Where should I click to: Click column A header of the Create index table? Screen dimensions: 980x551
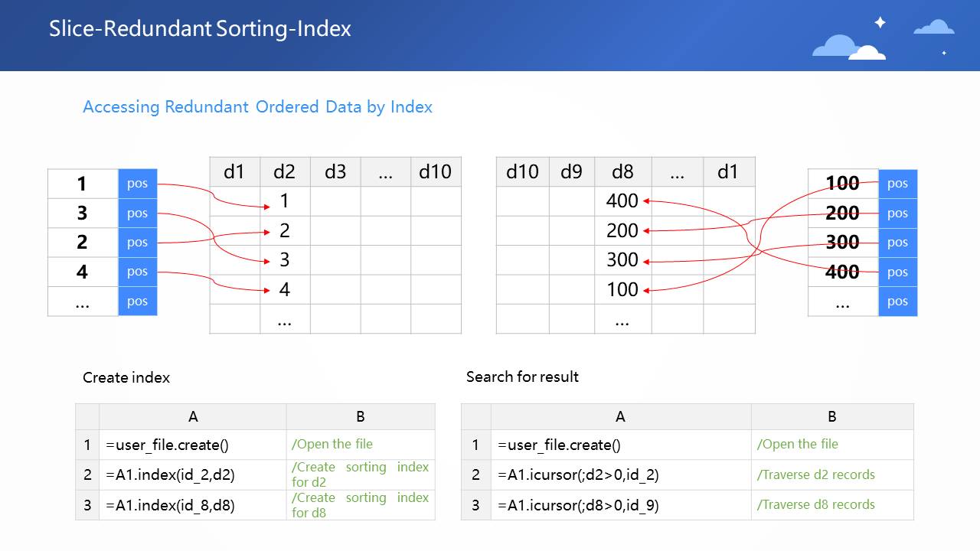click(193, 417)
